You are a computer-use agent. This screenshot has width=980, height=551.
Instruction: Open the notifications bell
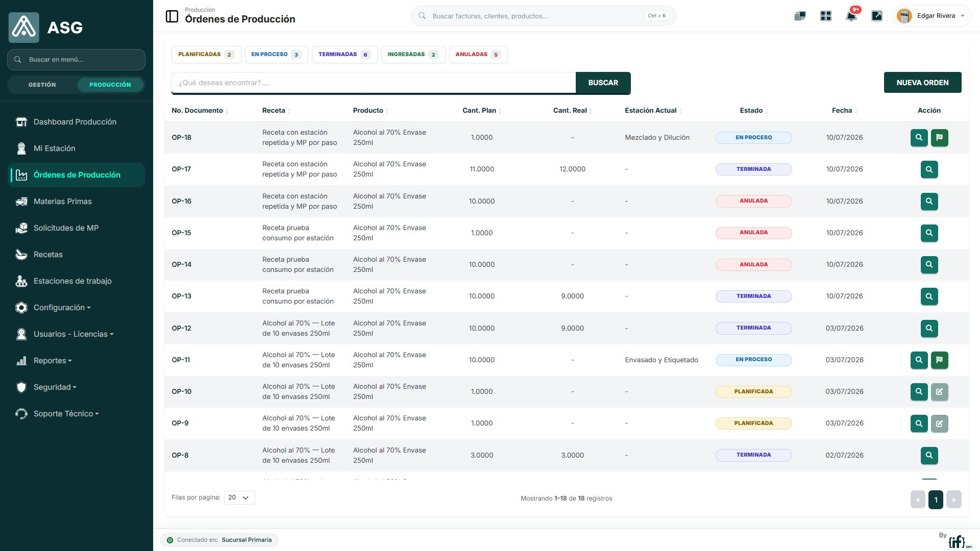click(x=851, y=16)
